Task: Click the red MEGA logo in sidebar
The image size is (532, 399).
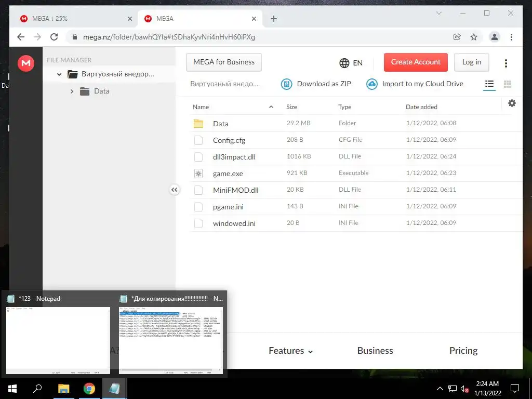Action: pos(26,63)
